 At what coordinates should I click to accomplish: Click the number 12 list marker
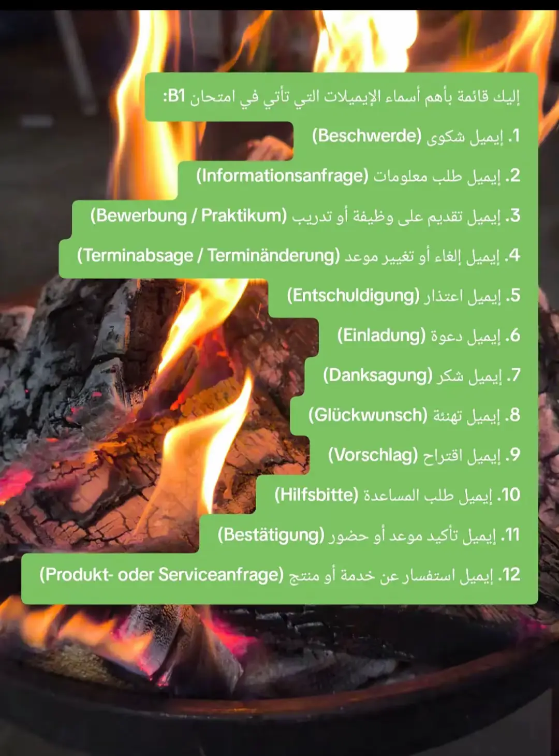click(509, 575)
